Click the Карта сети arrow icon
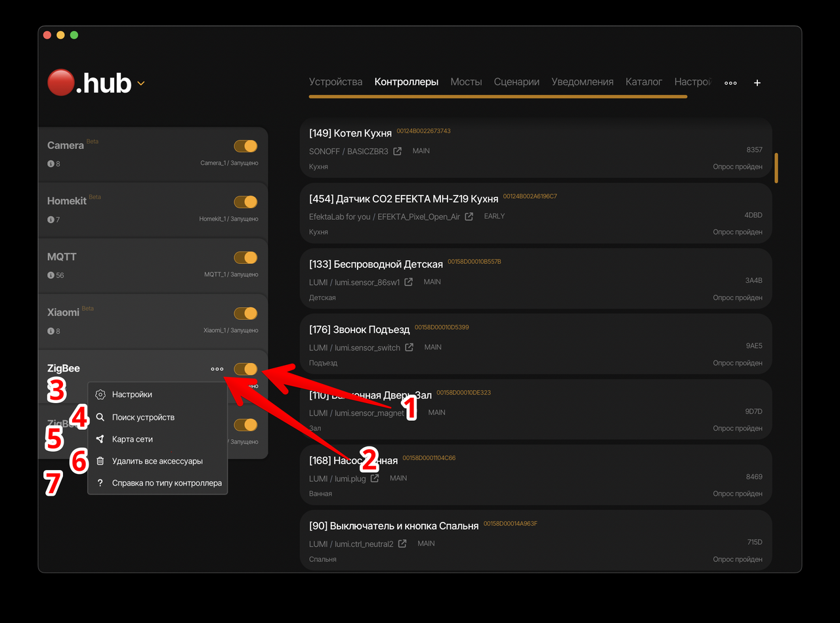 100,439
